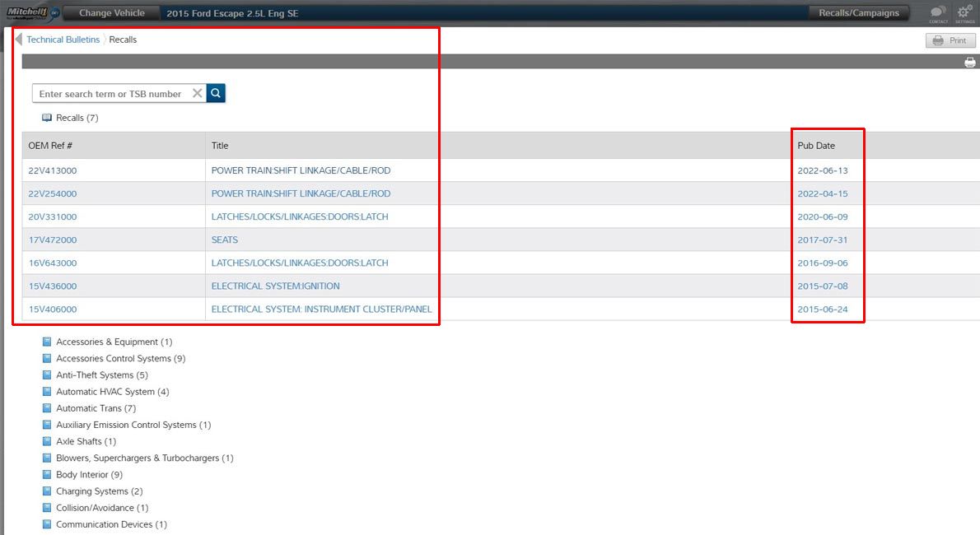The image size is (980, 535).
Task: Click the print icon in the gray bar
Action: [x=970, y=61]
